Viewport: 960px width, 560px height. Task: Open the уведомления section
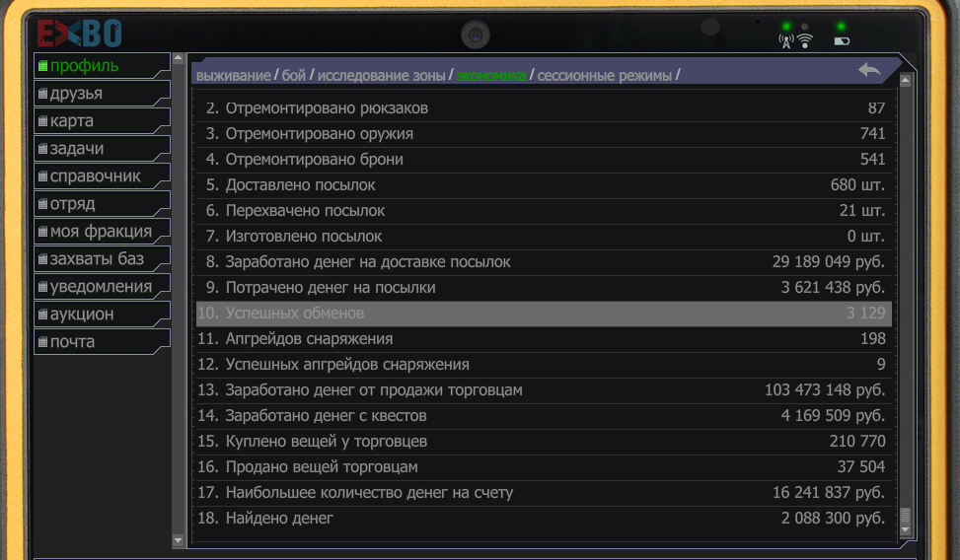(x=102, y=287)
